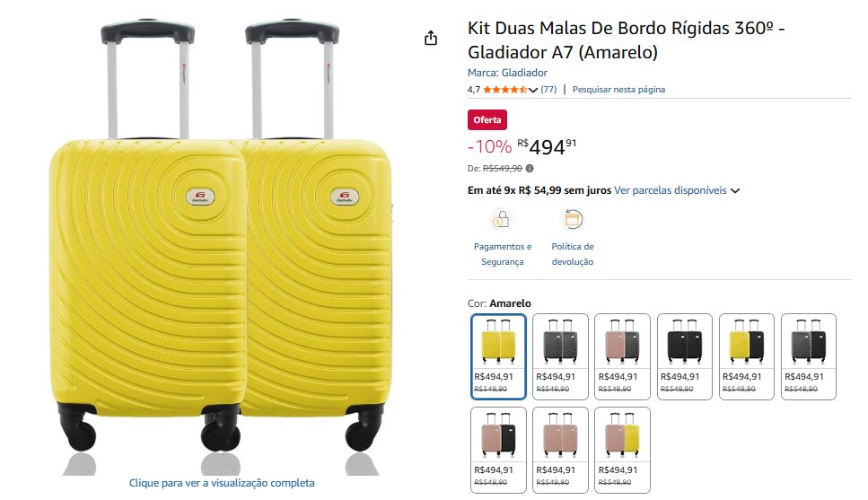Expand the rating breakdown chevron next to stars
The image size is (868, 500).
coord(533,90)
